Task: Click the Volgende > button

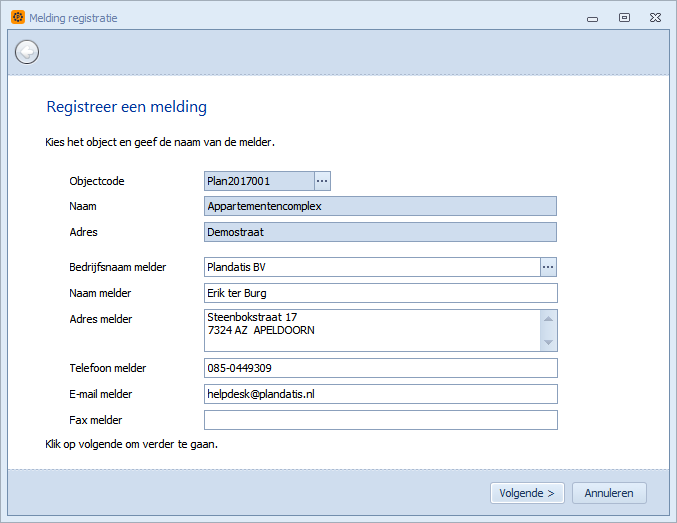Action: 527,493
